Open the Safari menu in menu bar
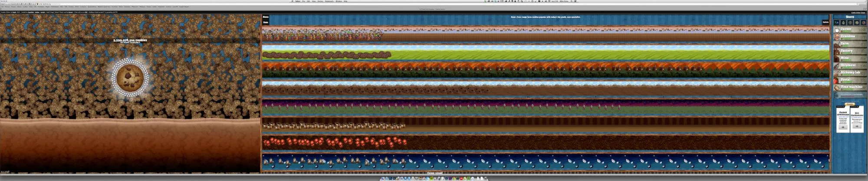 (298, 1)
